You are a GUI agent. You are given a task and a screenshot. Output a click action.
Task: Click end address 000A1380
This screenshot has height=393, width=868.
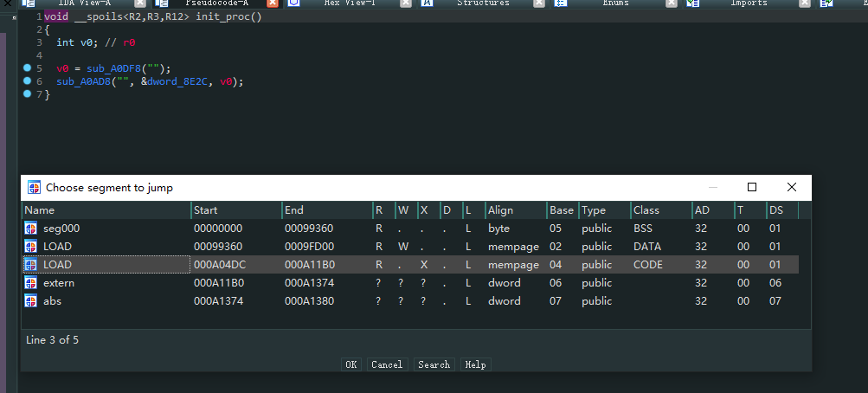[x=309, y=301]
